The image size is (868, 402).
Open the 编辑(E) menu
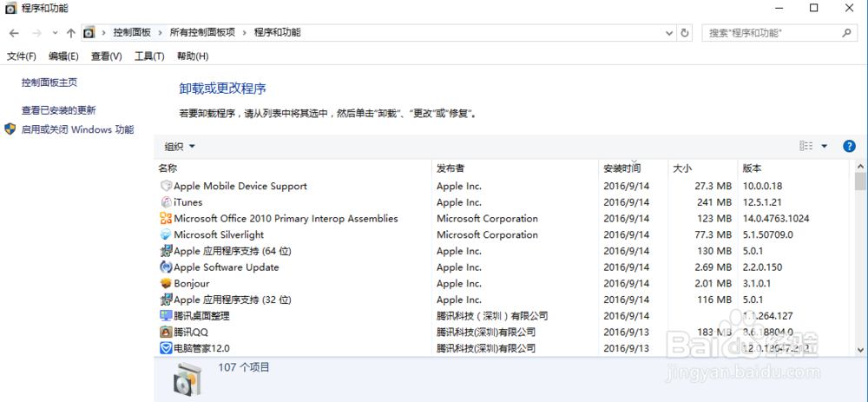point(63,56)
